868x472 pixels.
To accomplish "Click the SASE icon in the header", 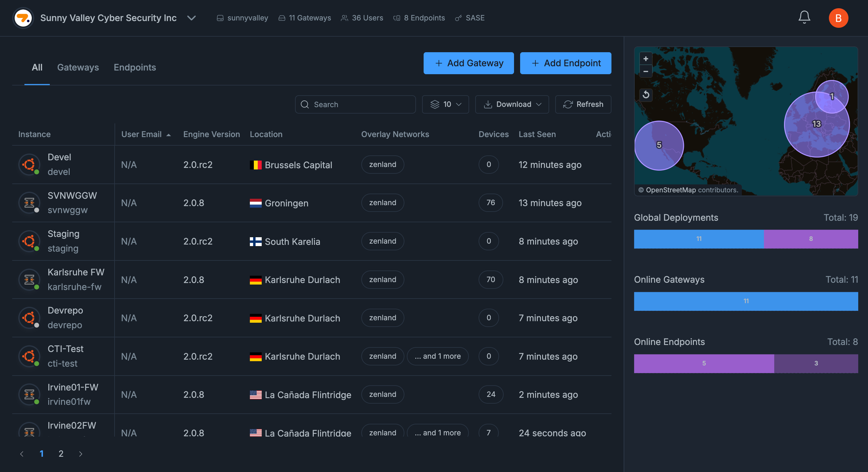I will (458, 18).
